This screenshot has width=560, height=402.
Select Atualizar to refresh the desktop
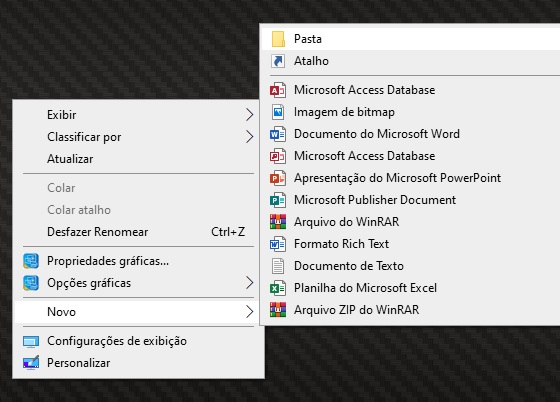pos(139,159)
